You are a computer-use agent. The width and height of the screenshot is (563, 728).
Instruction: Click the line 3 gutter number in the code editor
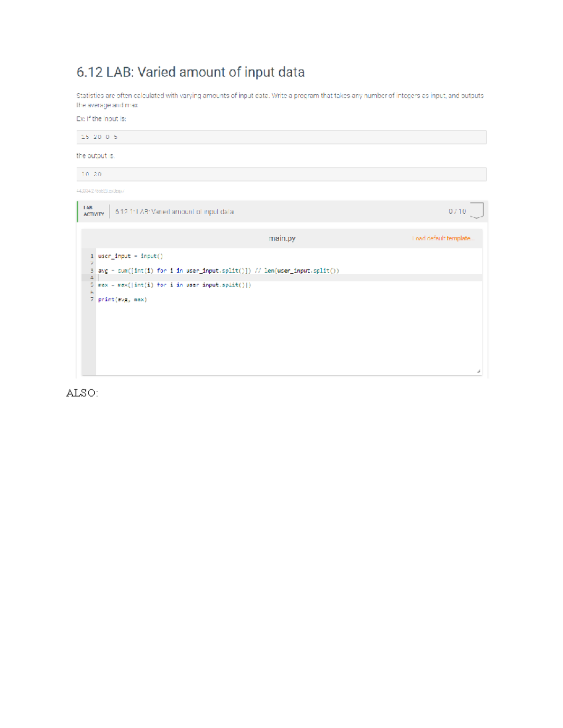click(92, 270)
